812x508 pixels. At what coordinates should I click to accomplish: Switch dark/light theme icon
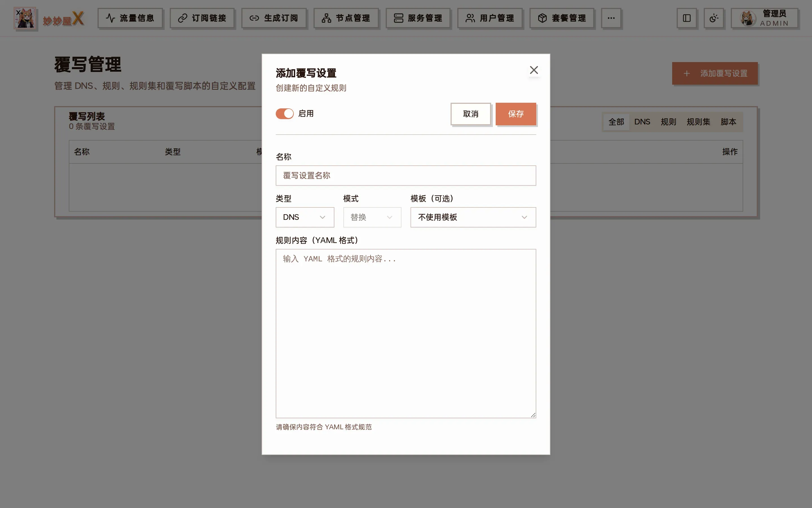pos(714,18)
